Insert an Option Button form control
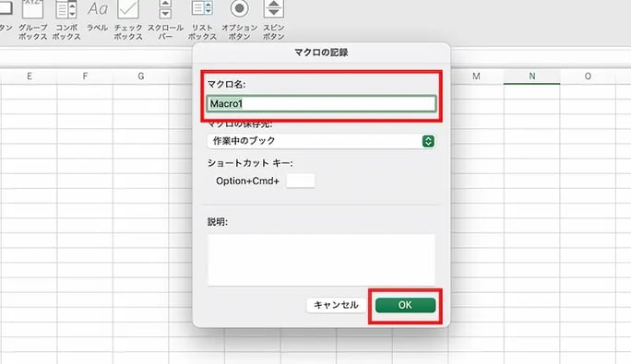This screenshot has width=631, height=364. pyautogui.click(x=240, y=20)
